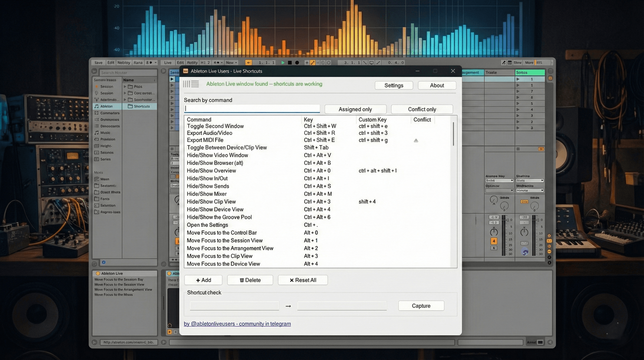Click the Ableton music note icon in the sidebar
The height and width of the screenshot is (360, 644).
(x=97, y=106)
